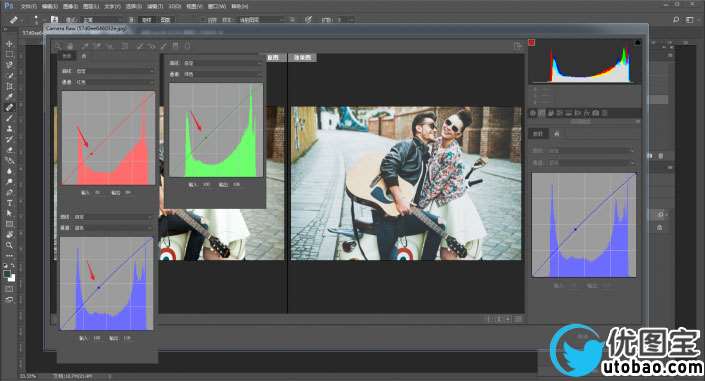Toggle the highlight clipping warning on histogram
The height and width of the screenshot is (381, 705).
click(x=637, y=42)
